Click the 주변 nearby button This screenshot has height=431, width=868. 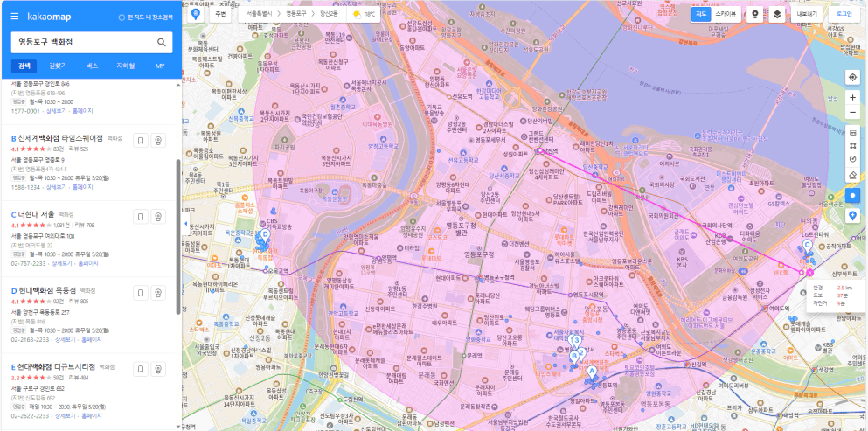point(219,14)
